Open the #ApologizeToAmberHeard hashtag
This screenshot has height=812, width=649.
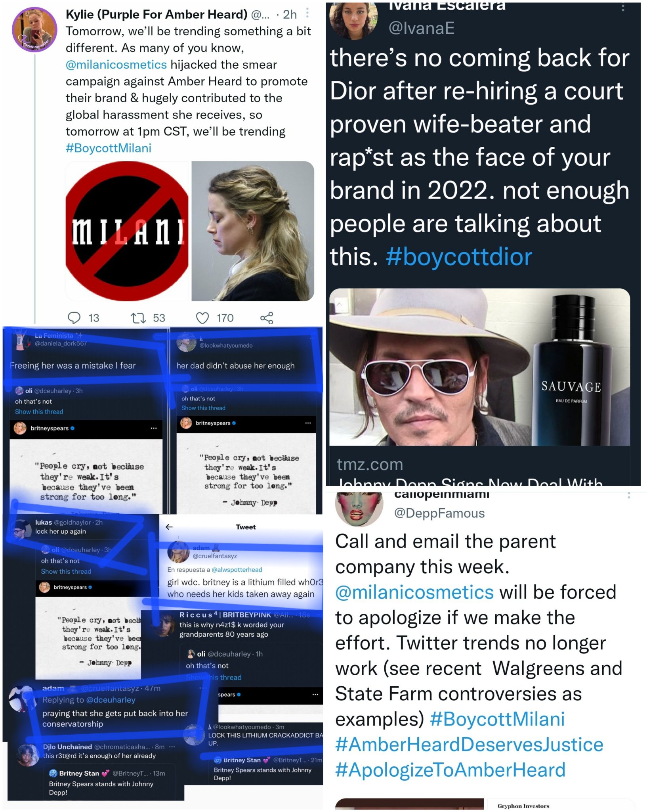[x=450, y=770]
